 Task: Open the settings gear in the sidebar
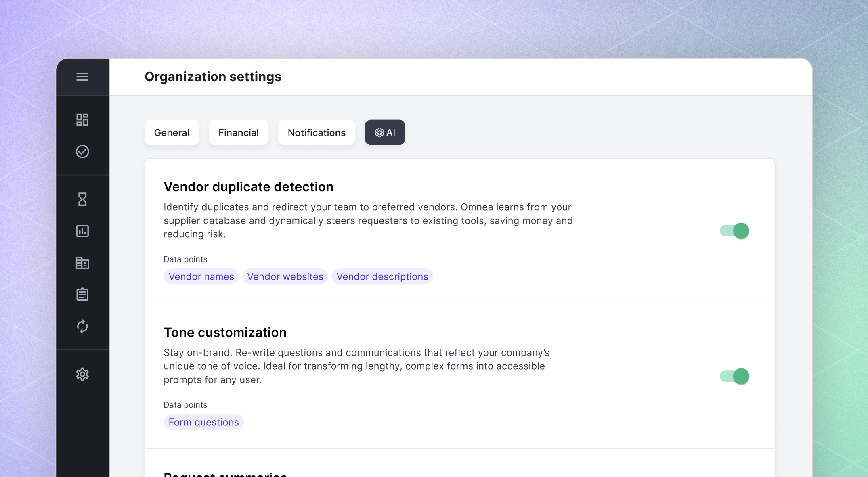[x=82, y=374]
